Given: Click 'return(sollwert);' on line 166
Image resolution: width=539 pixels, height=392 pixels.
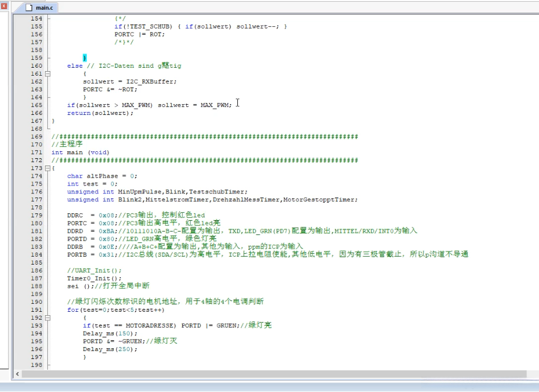Looking at the screenshot, I should tap(100, 113).
